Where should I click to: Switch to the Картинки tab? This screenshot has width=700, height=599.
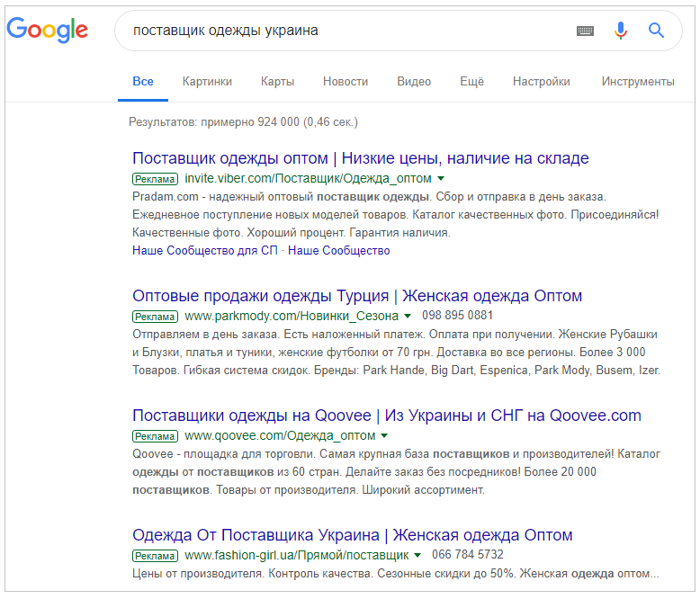coord(207,82)
